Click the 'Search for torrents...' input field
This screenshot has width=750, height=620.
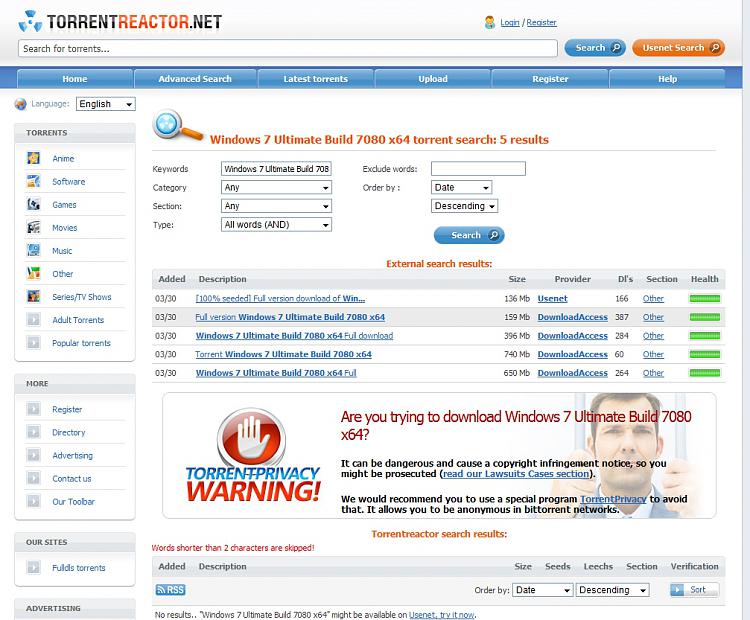coord(288,48)
